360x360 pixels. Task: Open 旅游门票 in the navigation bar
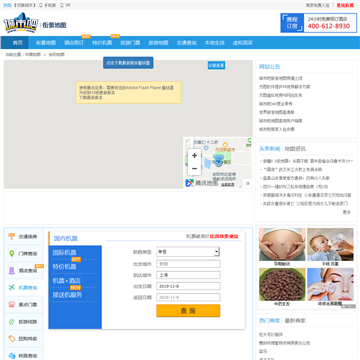(130, 43)
